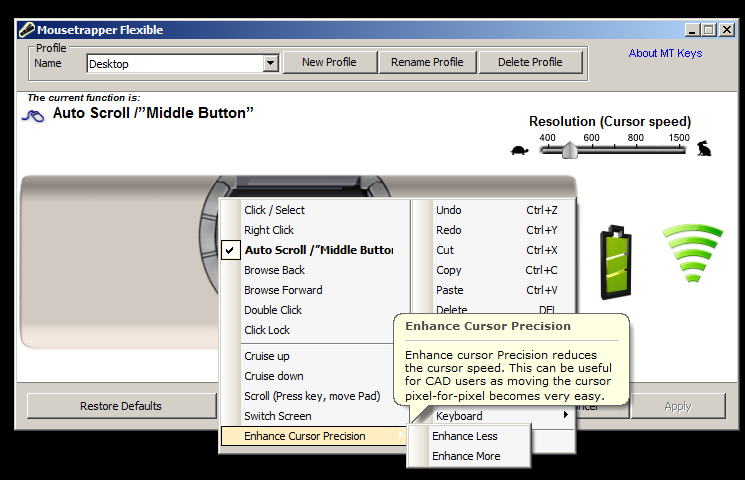Viewport: 745px width, 480px height.
Task: Click the Auto Scroll current function heading
Action: coord(153,113)
